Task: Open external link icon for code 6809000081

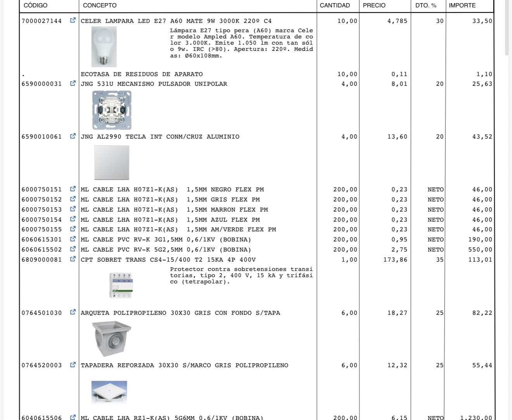Action: [x=73, y=259]
